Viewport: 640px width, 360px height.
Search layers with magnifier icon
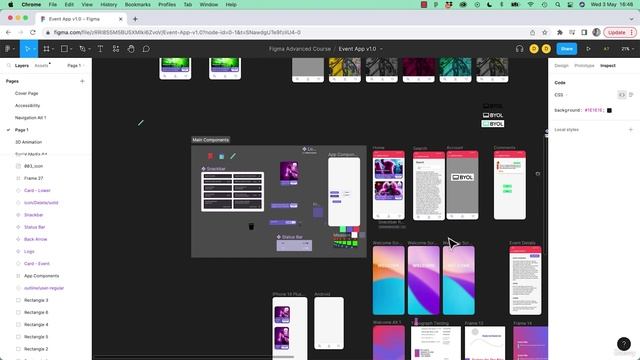point(9,65)
